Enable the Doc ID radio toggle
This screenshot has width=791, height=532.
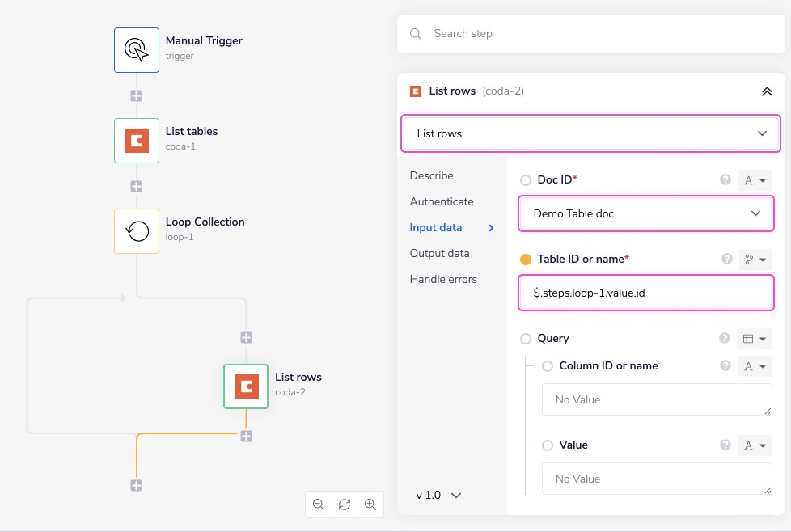click(x=526, y=180)
